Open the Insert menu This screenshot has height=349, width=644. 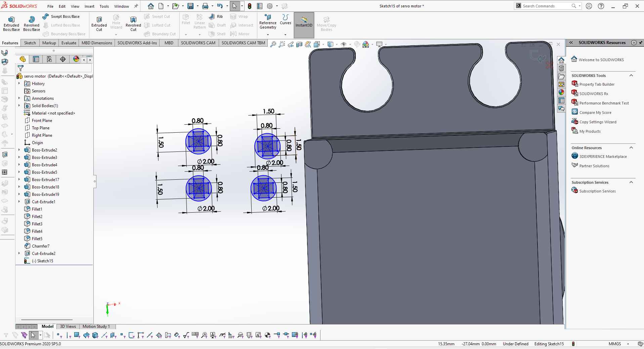tap(89, 6)
